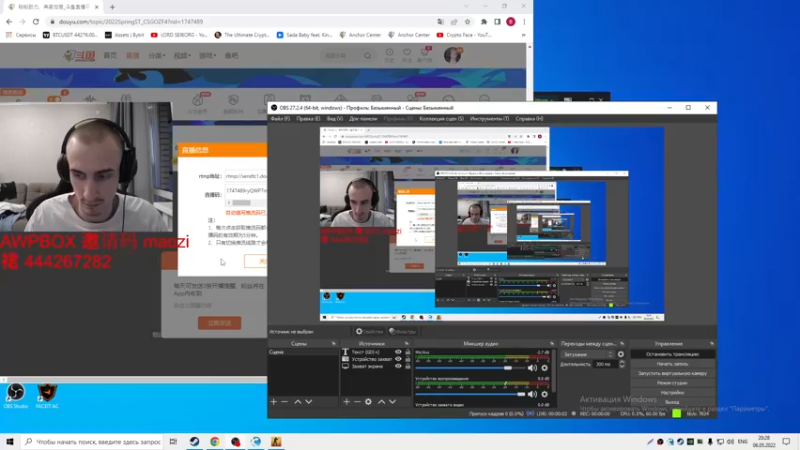Image resolution: width=800 pixels, height=450 pixels.
Task: Open the Коллекция сцен menu in OBS
Action: (x=441, y=119)
